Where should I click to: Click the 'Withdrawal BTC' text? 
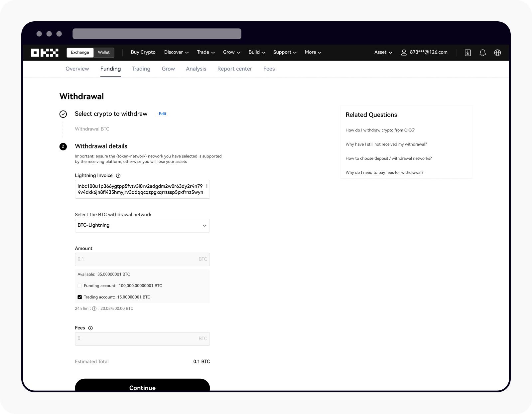(x=92, y=129)
